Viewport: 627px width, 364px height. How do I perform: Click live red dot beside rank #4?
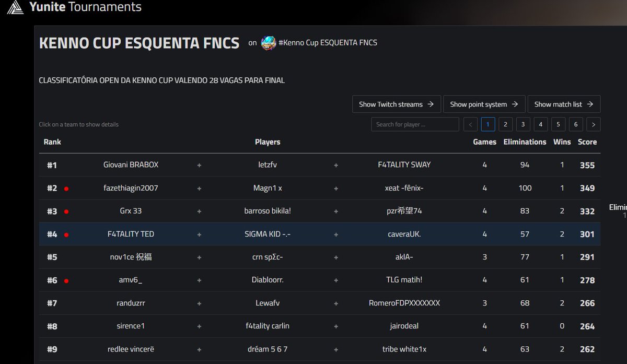[x=66, y=234]
